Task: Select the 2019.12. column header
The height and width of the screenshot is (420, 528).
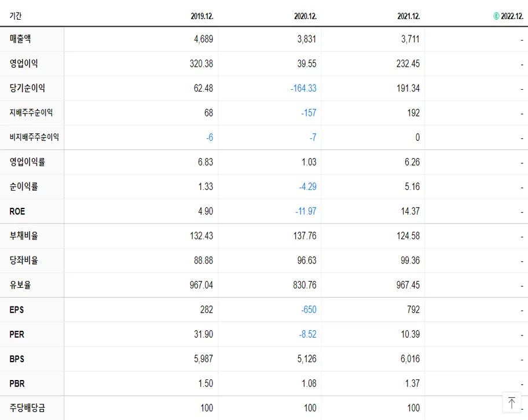Action: 202,16
